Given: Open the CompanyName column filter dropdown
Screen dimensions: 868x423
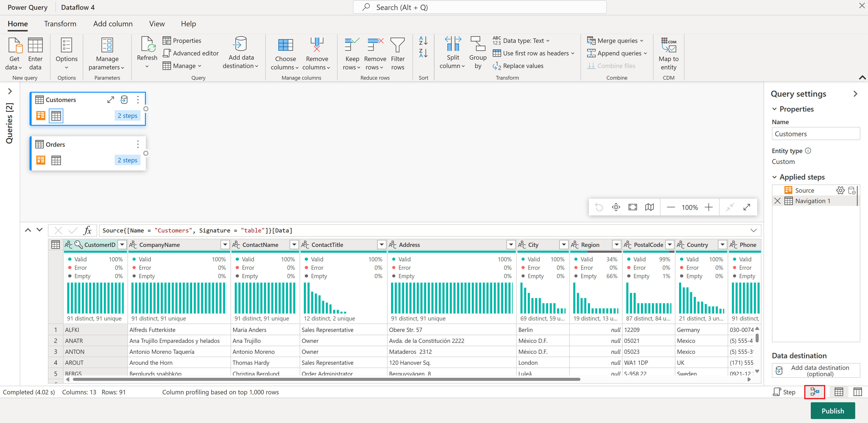Looking at the screenshot, I should [225, 245].
